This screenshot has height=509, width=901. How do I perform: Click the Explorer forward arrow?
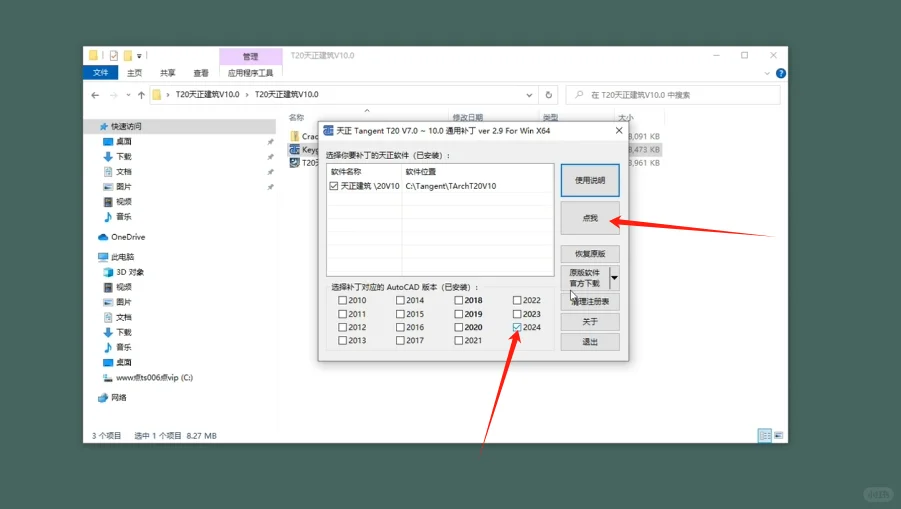pos(114,95)
